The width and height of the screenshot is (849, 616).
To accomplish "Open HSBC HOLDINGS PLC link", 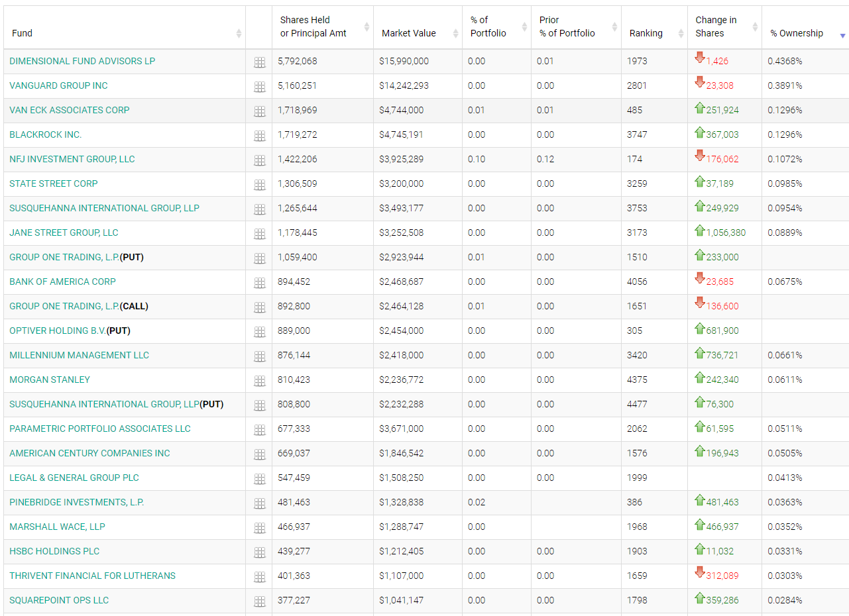I will (54, 551).
